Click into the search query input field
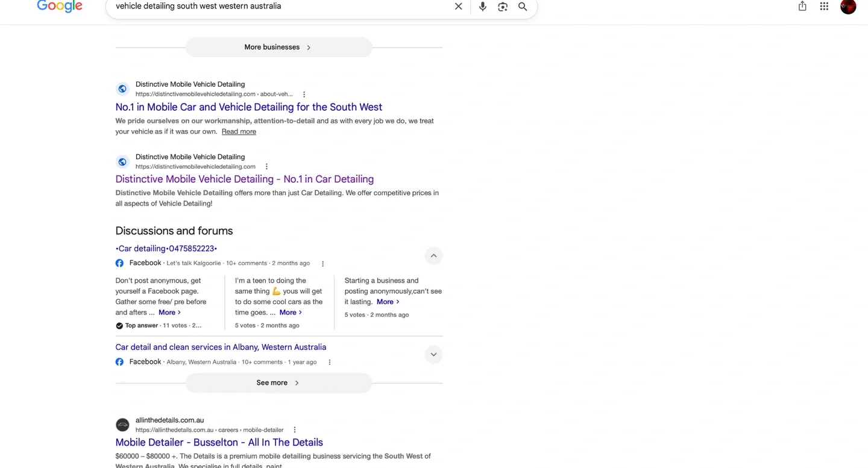 click(x=280, y=6)
